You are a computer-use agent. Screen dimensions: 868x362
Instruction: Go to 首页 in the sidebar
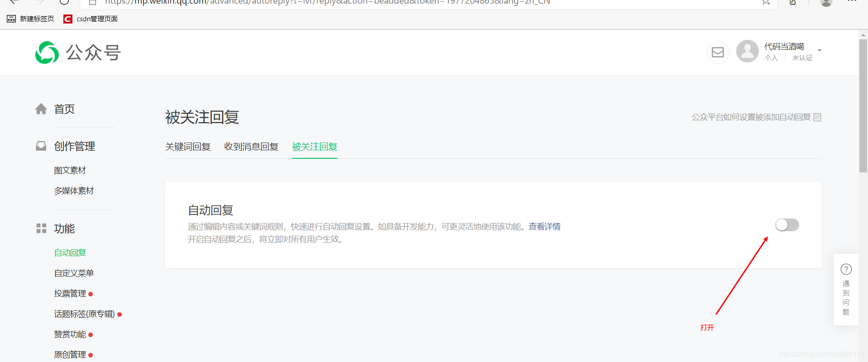[x=64, y=109]
